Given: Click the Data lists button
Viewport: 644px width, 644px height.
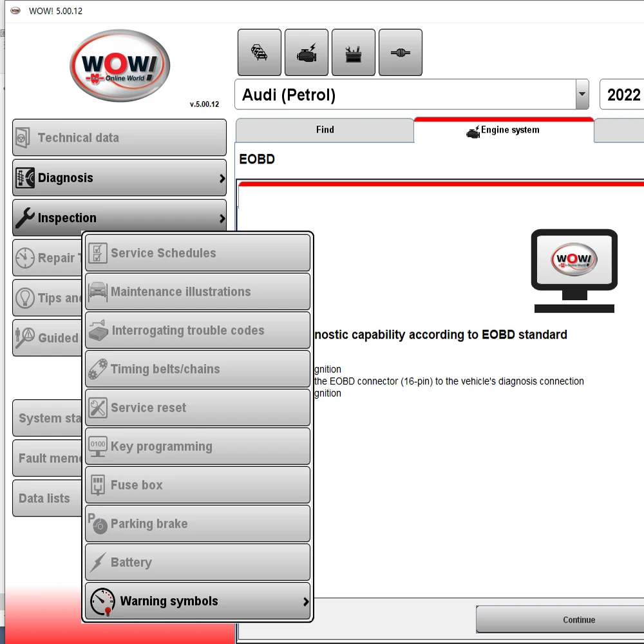Looking at the screenshot, I should [x=47, y=498].
